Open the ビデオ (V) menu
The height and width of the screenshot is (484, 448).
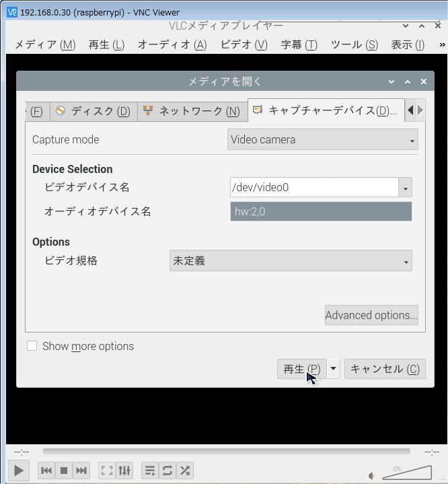(x=244, y=44)
